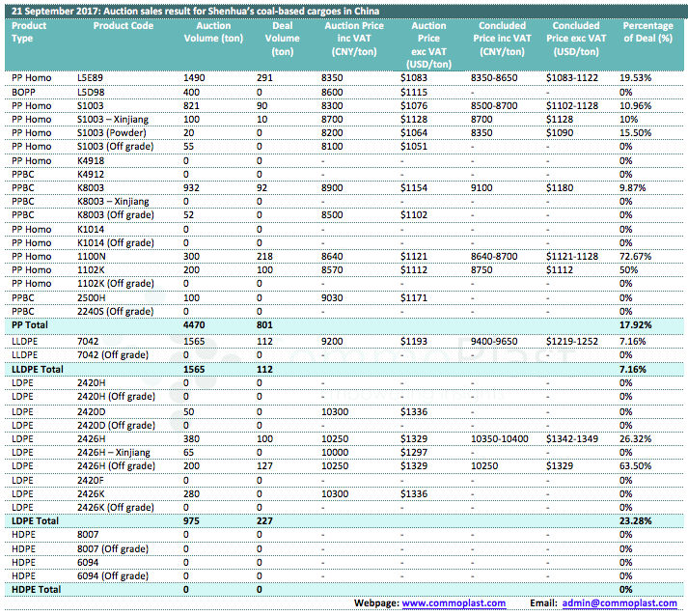Select auction volume '1490'
This screenshot has width=688, height=616.
194,77
